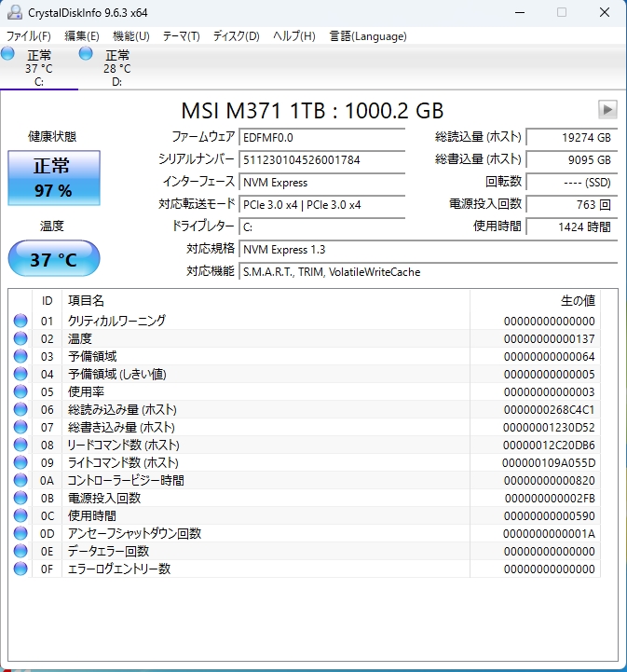
Task: Click the シリアルナンバー value field
Action: point(321,159)
